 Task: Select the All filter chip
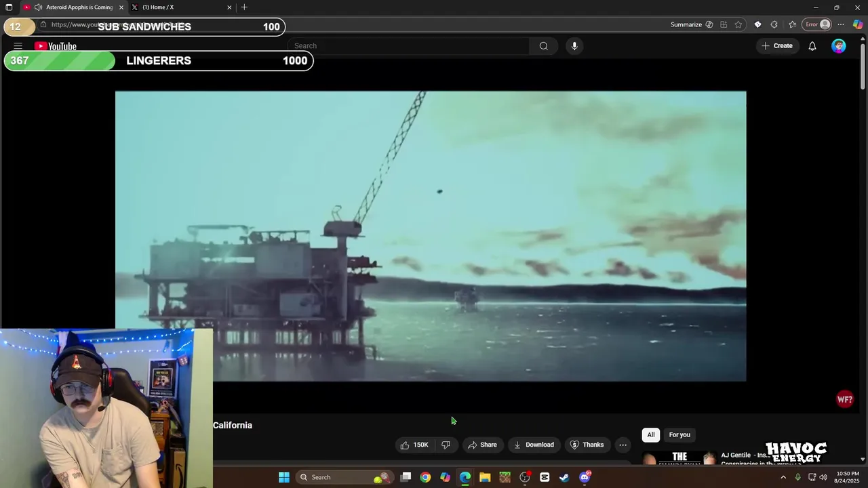pos(651,435)
